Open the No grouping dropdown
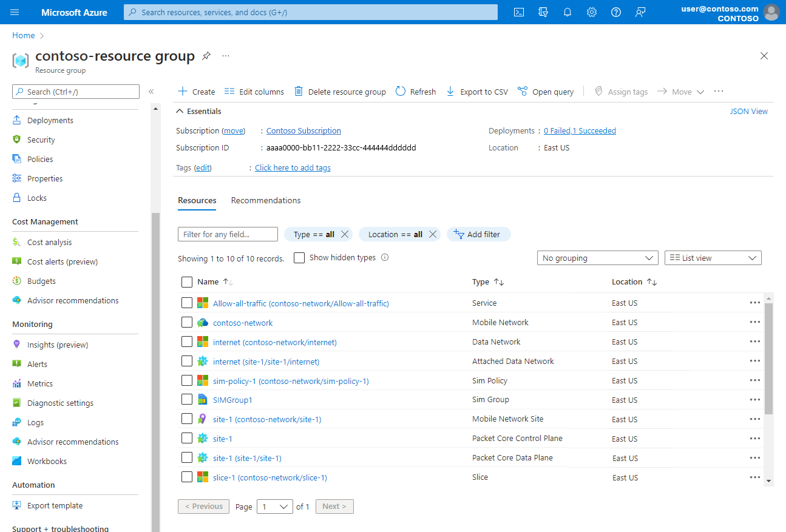The image size is (786, 532). [x=597, y=258]
